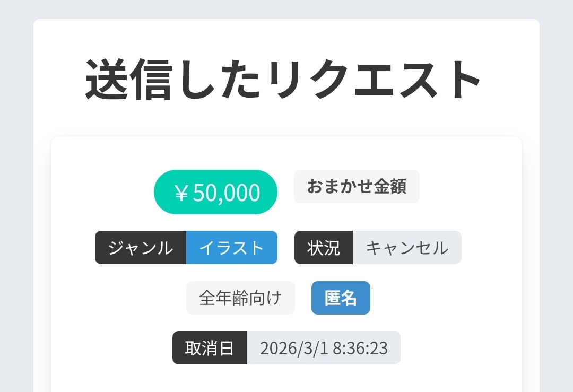Screen dimensions: 573x392
Task: Select the 2026/3/1 cancellation date
Action: tap(294, 348)
